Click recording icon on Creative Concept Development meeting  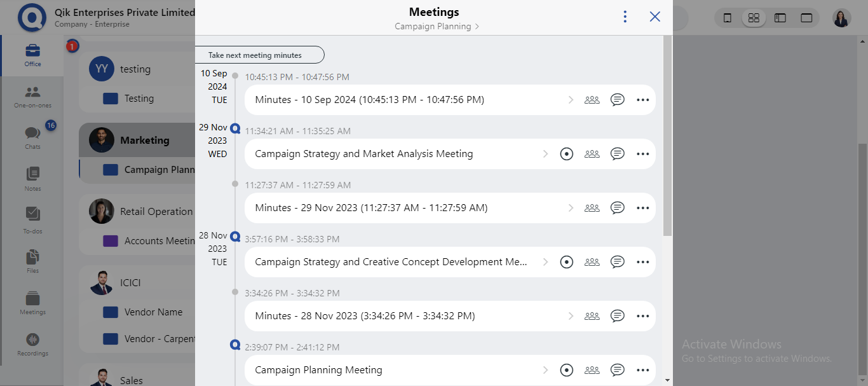567,262
